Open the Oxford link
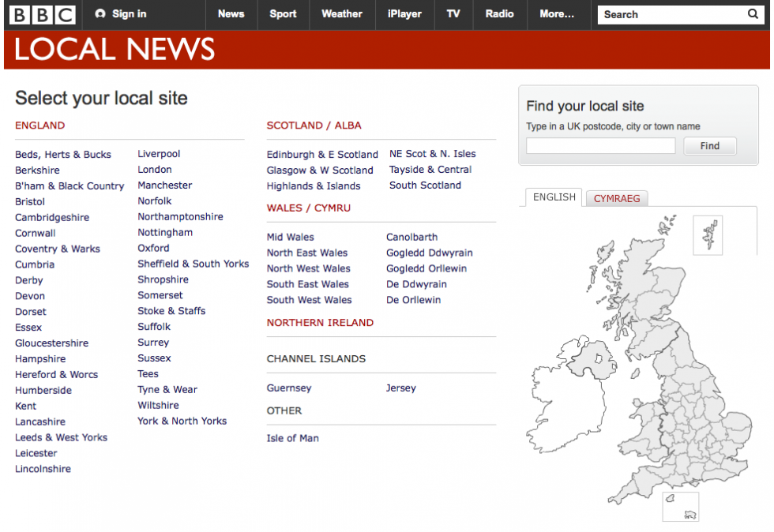This screenshot has width=774, height=532. (x=153, y=248)
